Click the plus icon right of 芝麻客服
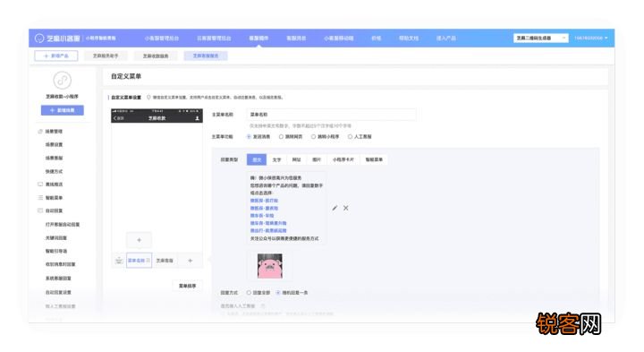The width and height of the screenshot is (644, 352). click(190, 261)
